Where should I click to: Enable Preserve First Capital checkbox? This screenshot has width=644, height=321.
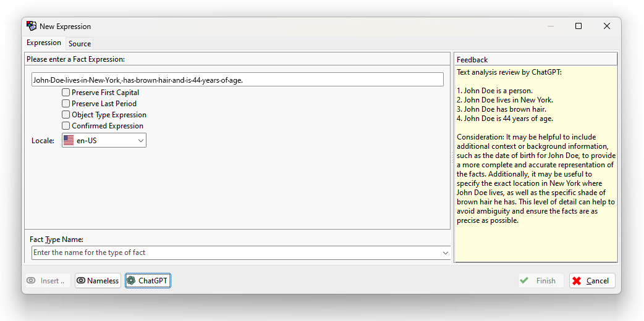point(66,93)
